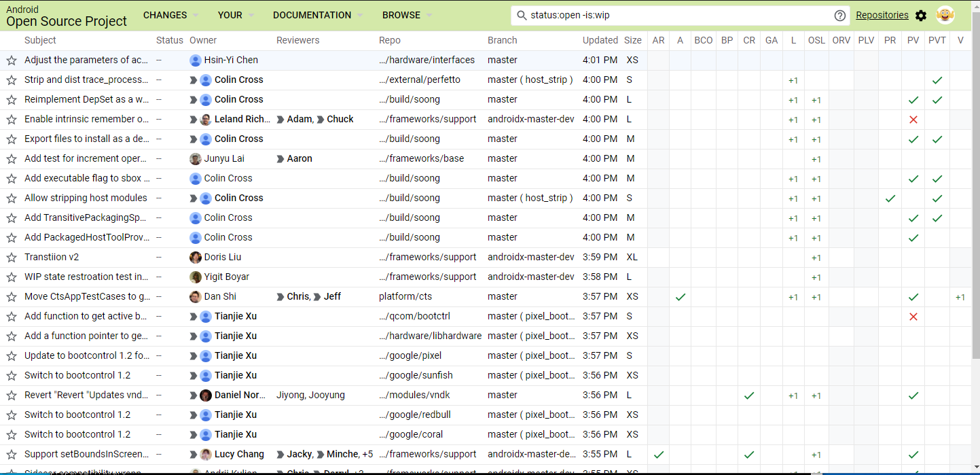
Task: Click Doris Liu's avatar on Transtiion v2
Action: click(x=196, y=257)
